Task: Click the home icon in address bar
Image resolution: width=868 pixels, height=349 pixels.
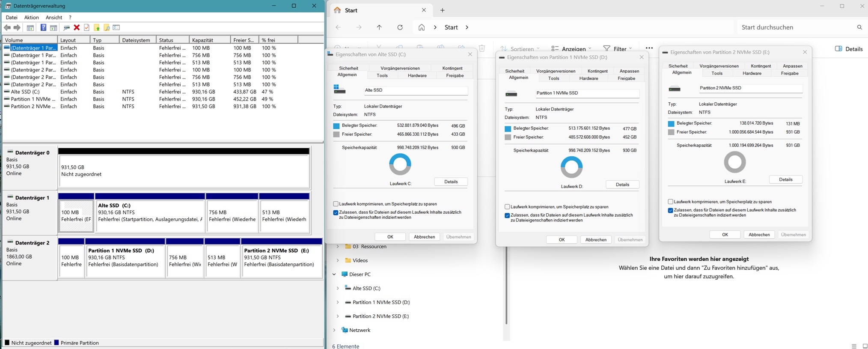Action: [422, 27]
